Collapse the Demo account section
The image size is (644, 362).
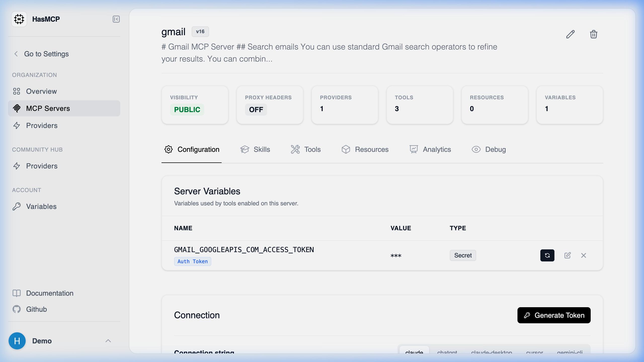pyautogui.click(x=108, y=341)
